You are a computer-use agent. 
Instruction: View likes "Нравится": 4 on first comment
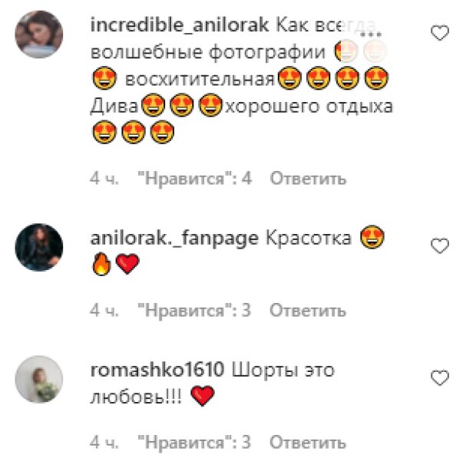tap(195, 178)
